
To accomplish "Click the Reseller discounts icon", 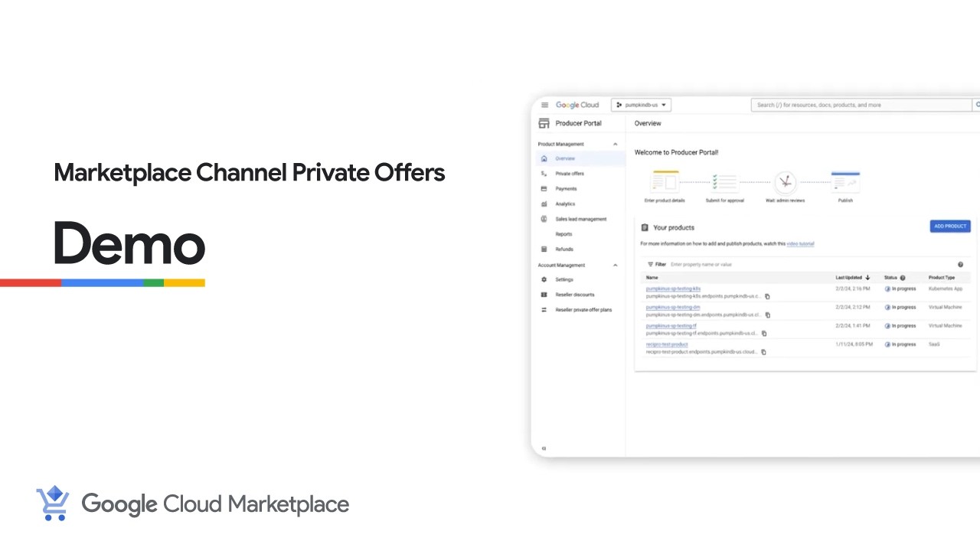I will click(544, 295).
